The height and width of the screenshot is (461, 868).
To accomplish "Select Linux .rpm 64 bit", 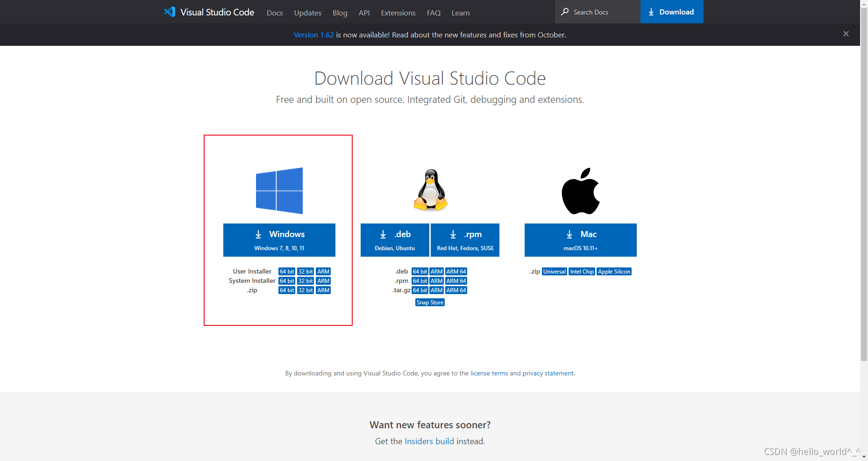I will [420, 281].
